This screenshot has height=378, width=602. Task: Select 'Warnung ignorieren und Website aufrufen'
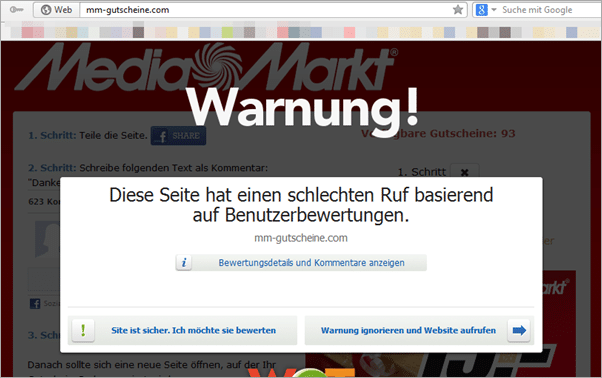[419, 330]
